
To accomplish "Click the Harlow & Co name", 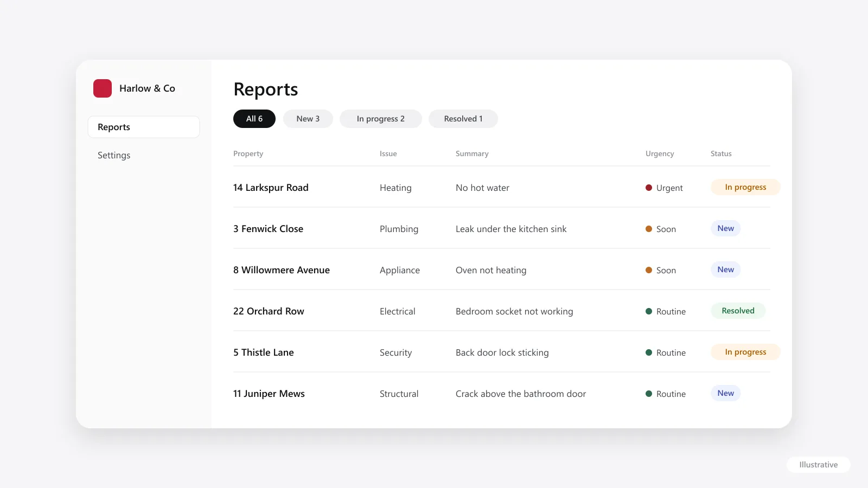I will (x=147, y=88).
